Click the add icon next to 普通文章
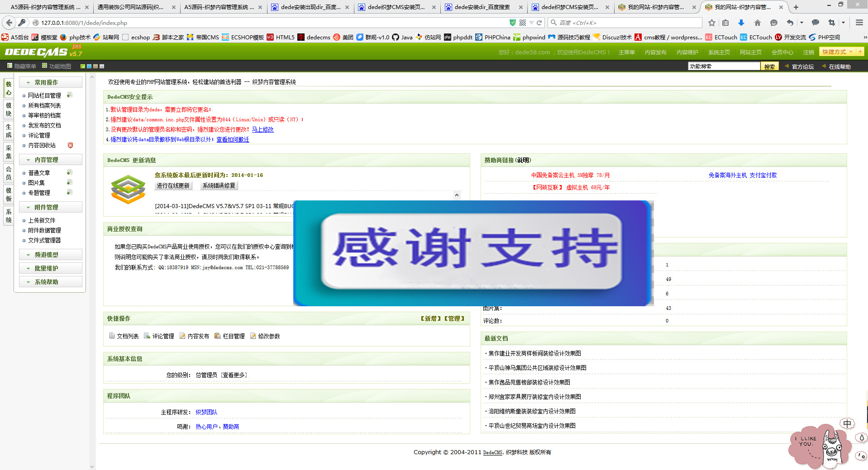 tap(70, 172)
